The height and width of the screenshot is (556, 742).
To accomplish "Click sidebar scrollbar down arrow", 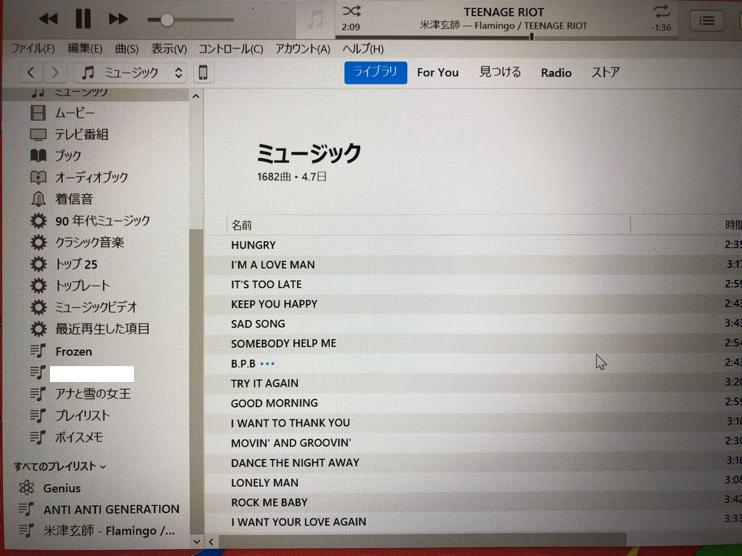I will (x=196, y=541).
